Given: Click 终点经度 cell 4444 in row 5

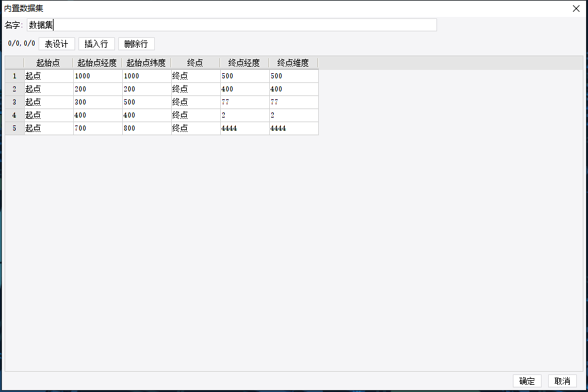Looking at the screenshot, I should [245, 128].
